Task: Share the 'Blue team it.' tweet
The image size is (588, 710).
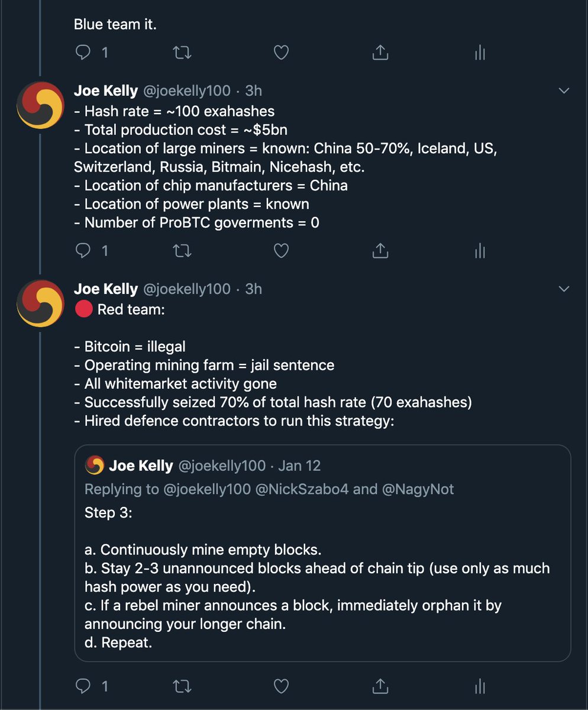Action: click(x=380, y=53)
